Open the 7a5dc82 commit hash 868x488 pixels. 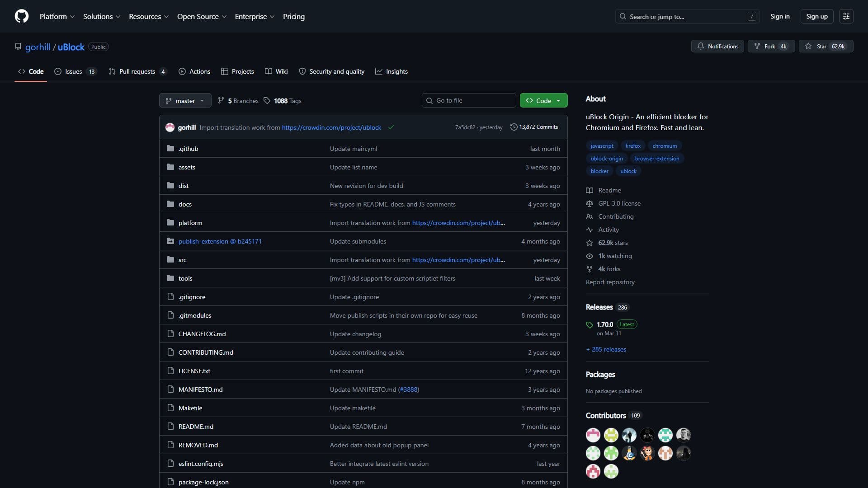click(465, 127)
